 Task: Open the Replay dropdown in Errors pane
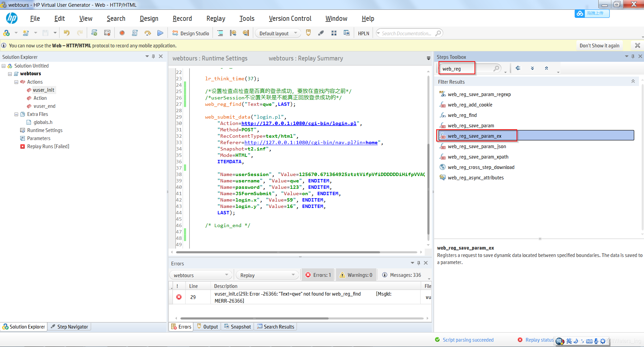[x=267, y=275]
